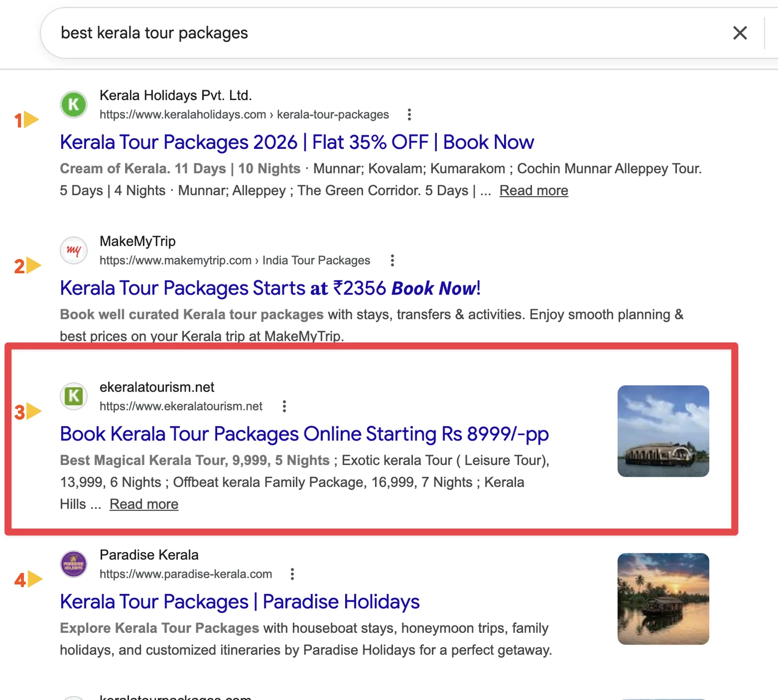This screenshot has height=700, width=778.
Task: Click the snippet text 'Book well curated Kerala tour packages'
Action: tap(192, 314)
